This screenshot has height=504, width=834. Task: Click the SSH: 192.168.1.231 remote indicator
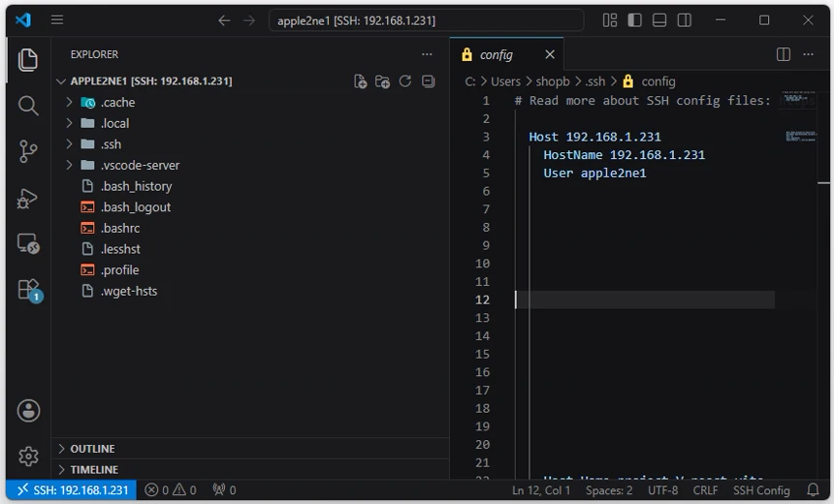click(x=71, y=490)
